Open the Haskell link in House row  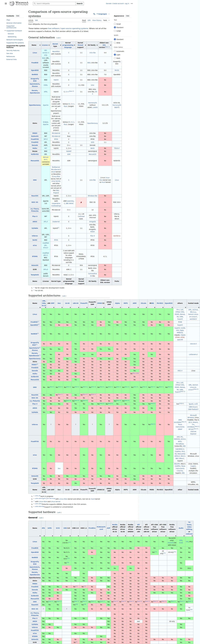69,151
